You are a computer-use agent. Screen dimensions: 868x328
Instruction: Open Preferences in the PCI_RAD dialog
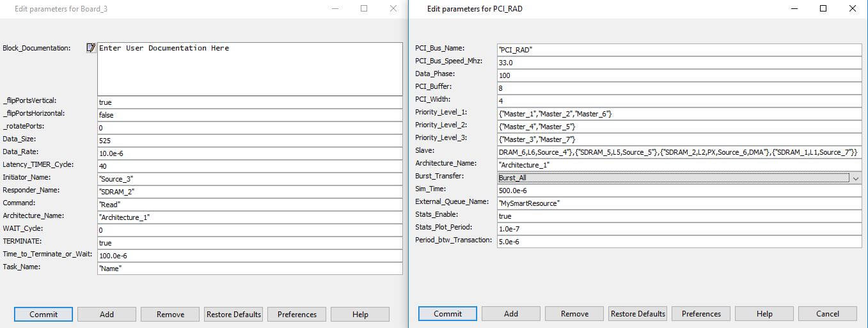pos(701,313)
